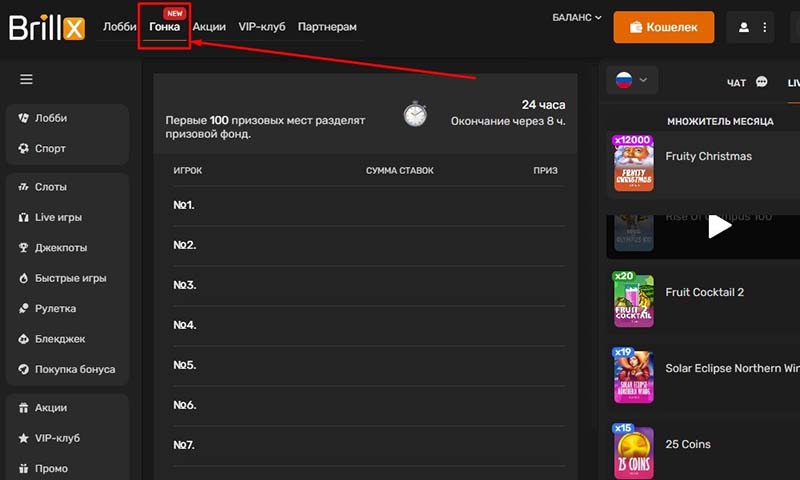Click the chat bubble icon next to ЧАТ

point(762,82)
